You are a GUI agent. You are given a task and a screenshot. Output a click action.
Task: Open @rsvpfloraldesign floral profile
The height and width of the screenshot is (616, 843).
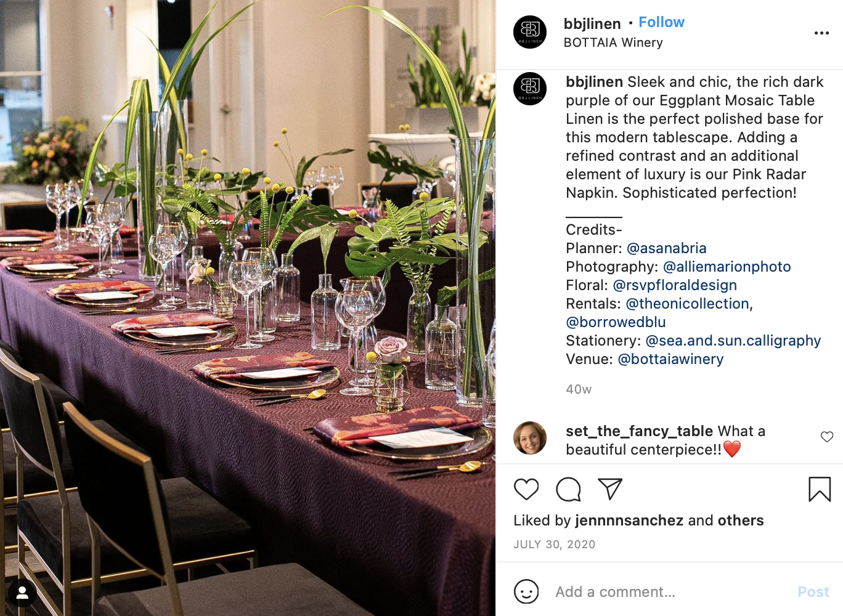click(x=675, y=285)
